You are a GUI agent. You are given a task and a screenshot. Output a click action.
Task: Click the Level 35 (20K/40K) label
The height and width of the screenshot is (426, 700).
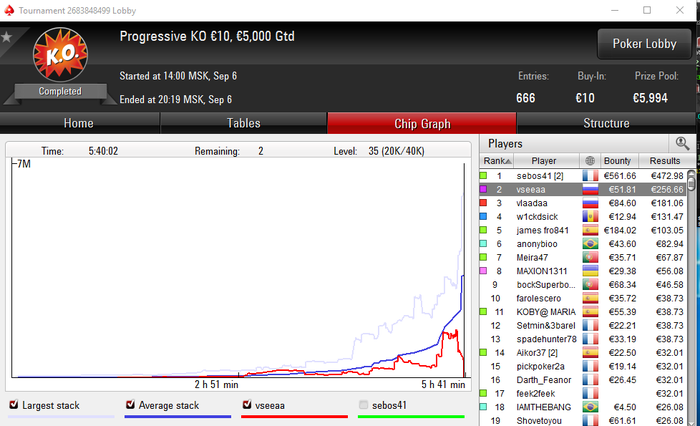[379, 151]
